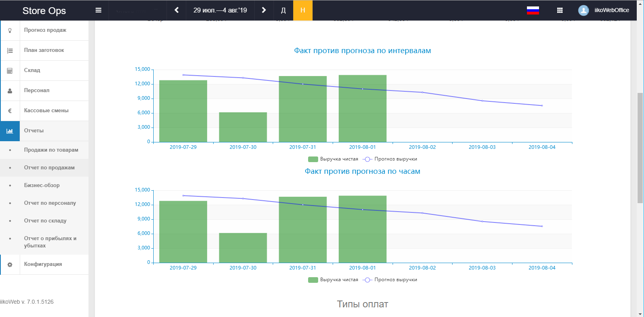The height and width of the screenshot is (317, 644).
Task: Switch to day view Д
Action: point(283,10)
